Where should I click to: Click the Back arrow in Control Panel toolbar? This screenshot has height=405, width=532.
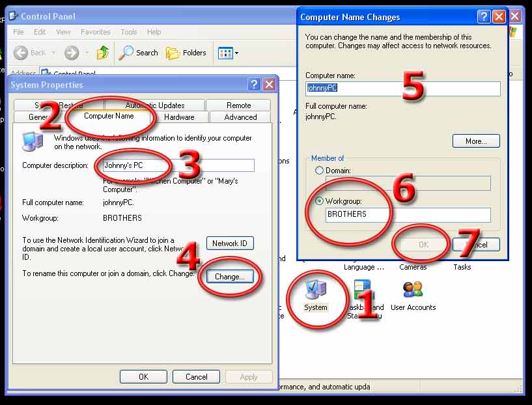click(x=21, y=53)
